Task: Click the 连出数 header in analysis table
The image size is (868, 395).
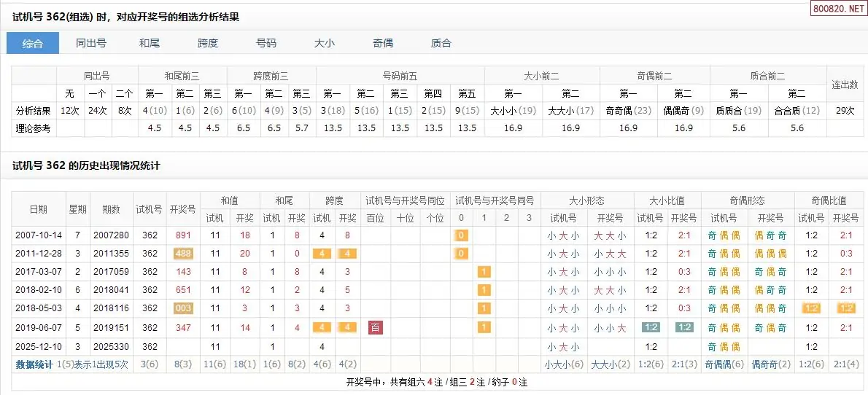Action: (x=845, y=85)
